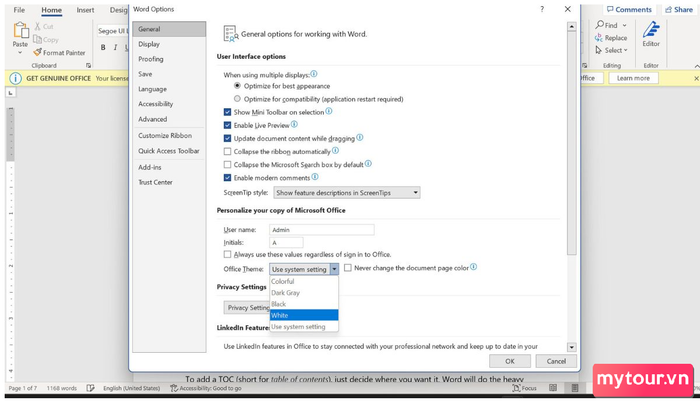
Task: Click the Privacy Settings button
Action: tap(247, 308)
